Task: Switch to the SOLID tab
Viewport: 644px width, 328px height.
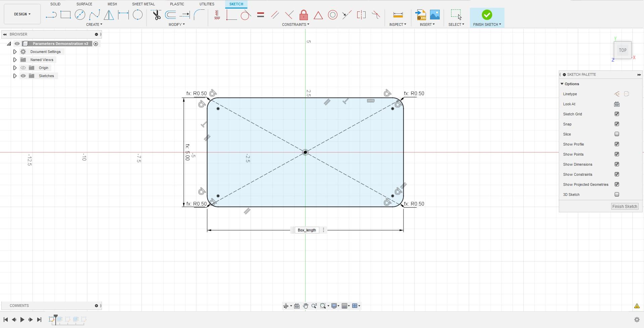Action: coord(55,4)
